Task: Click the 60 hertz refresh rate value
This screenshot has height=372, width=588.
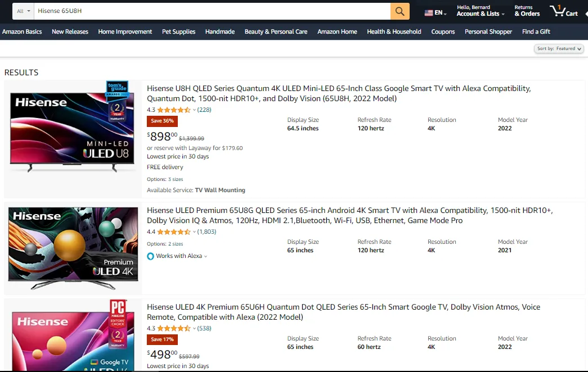Action: [369, 347]
